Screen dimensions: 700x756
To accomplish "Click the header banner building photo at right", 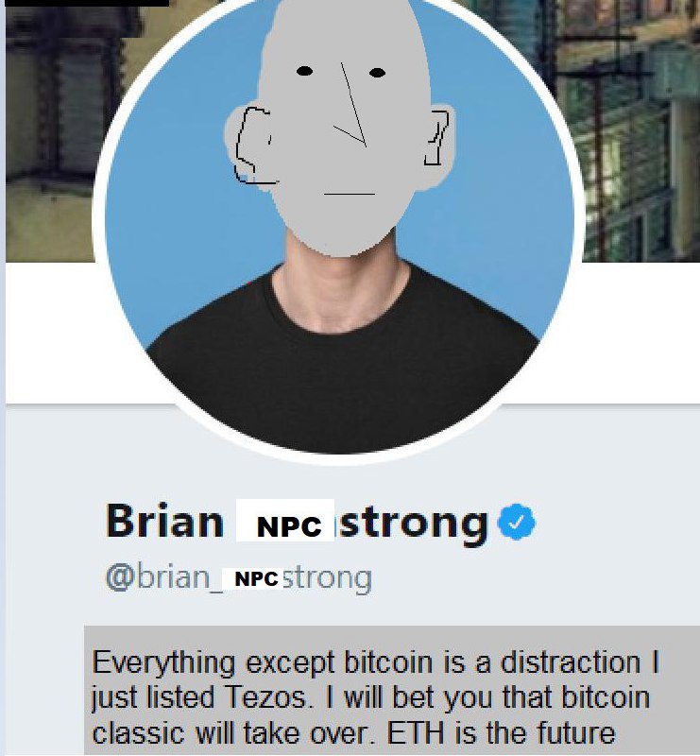I will click(626, 130).
